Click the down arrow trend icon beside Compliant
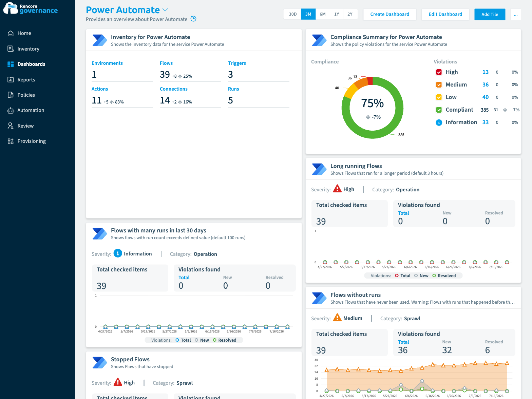Viewport: 532px width, 399px height. tap(505, 110)
